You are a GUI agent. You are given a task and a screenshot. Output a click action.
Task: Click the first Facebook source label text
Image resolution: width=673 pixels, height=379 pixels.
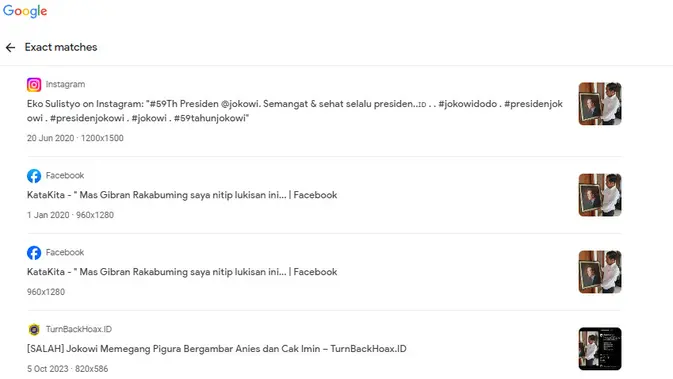[65, 176]
